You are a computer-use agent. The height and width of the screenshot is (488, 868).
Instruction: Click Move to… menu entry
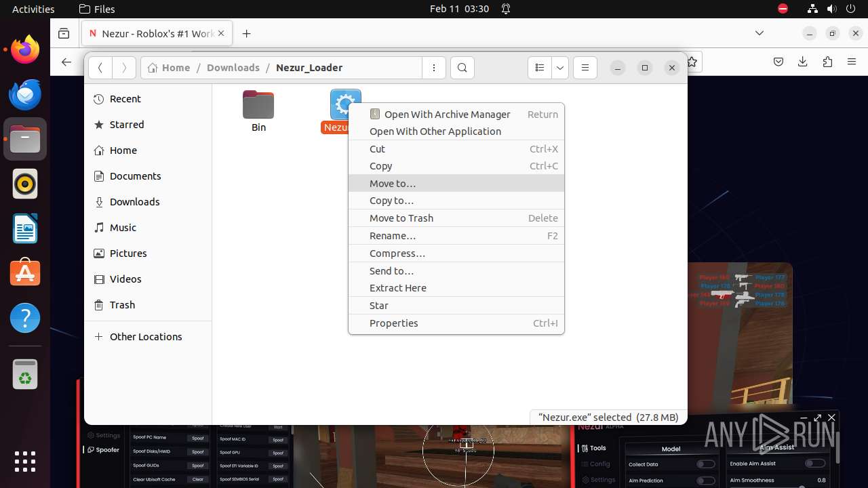point(456,184)
